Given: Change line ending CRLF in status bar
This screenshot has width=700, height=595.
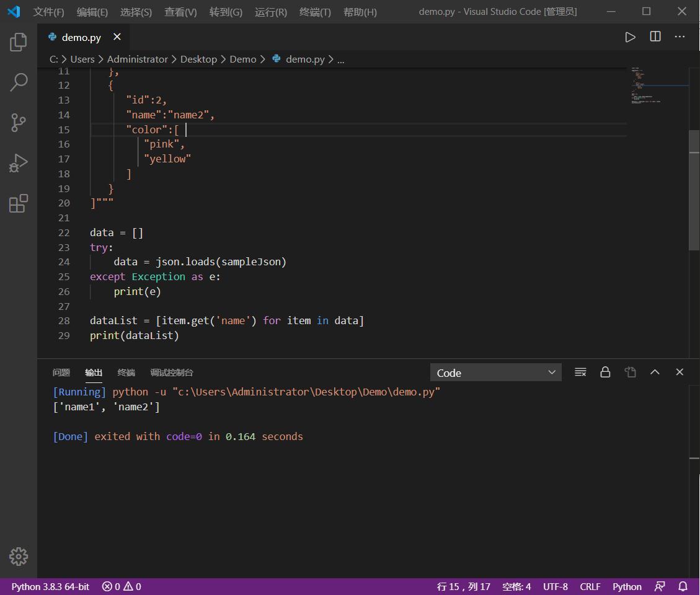Looking at the screenshot, I should point(590,586).
